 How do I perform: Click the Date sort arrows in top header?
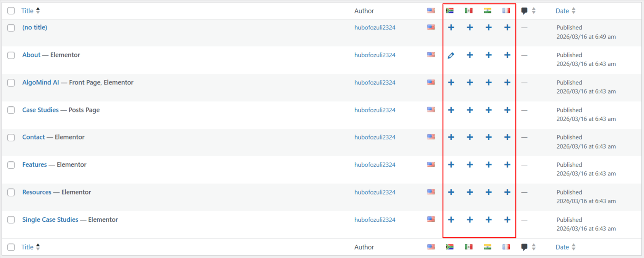click(x=573, y=11)
